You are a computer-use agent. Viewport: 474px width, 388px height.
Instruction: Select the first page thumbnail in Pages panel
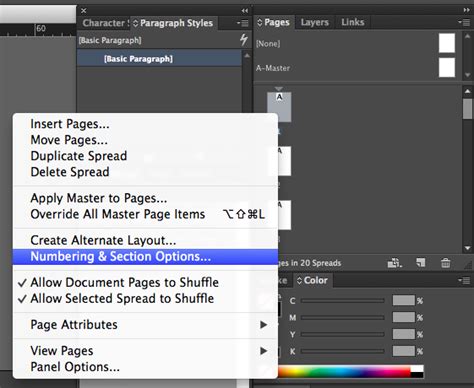(x=279, y=107)
